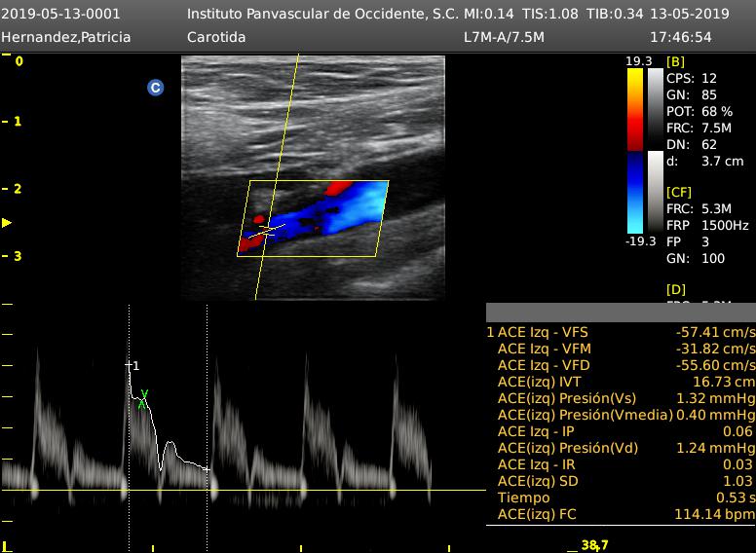Screen dimensions: 756x553
Task: Select the ACE Izq - VFS measurement row
Action: [621, 332]
